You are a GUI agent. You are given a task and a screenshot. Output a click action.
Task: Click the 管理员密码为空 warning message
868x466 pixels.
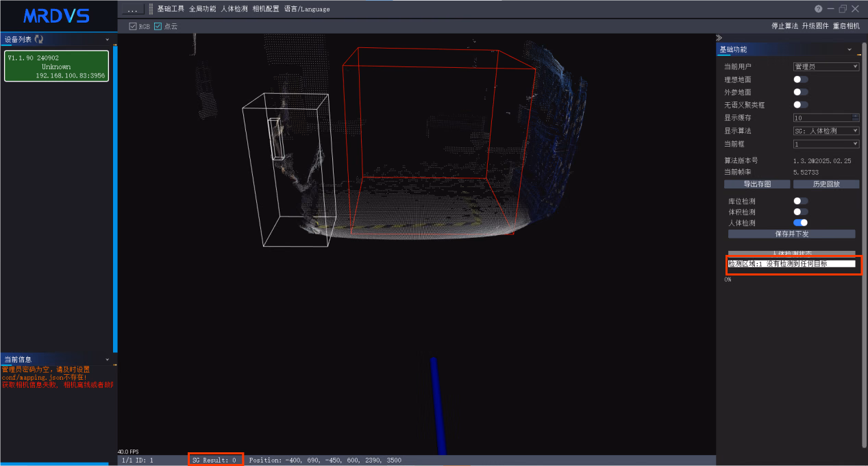(46, 369)
